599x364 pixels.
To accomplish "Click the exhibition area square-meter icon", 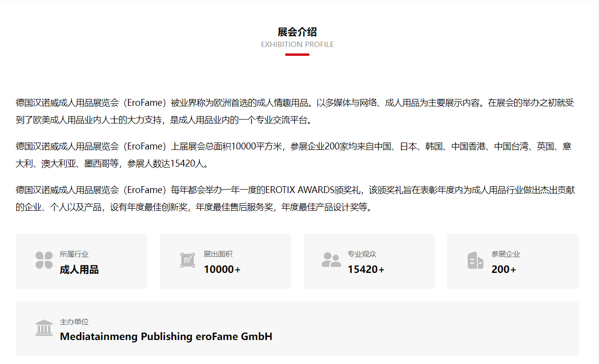I will coord(188,260).
